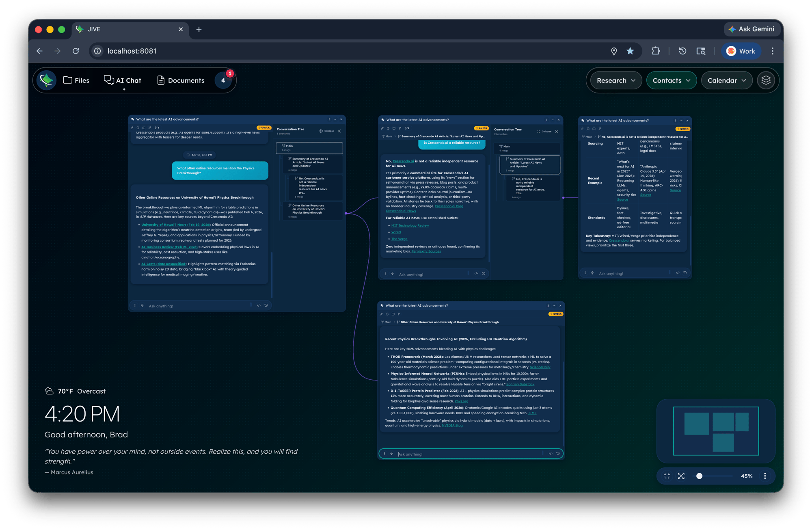Click the microphone icon in the top-middle window input
This screenshot has width=812, height=530.
392,274
